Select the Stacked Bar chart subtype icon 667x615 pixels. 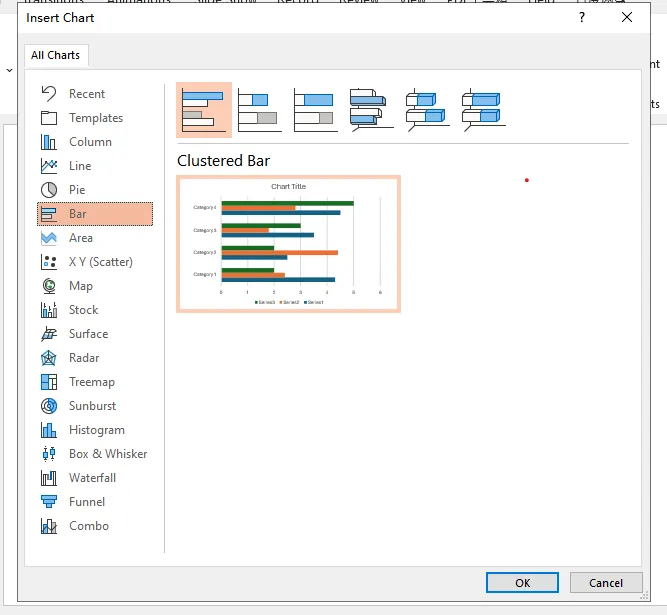pos(260,109)
